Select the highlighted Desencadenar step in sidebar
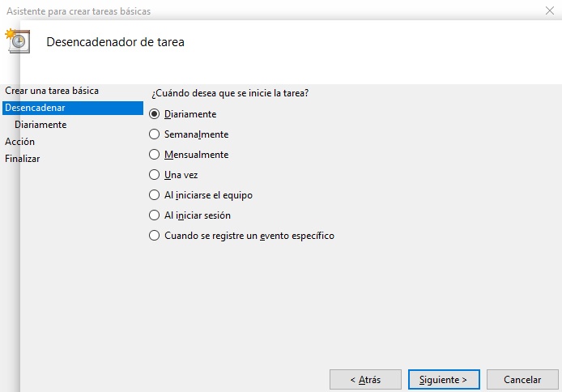This screenshot has height=392, width=562. pyautogui.click(x=35, y=108)
